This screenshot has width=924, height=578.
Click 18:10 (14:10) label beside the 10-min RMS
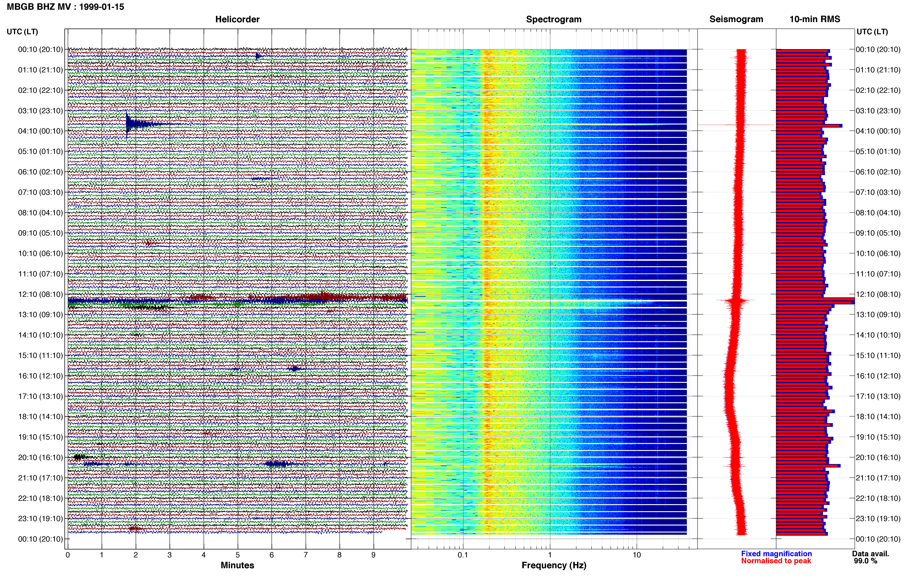tap(878, 417)
